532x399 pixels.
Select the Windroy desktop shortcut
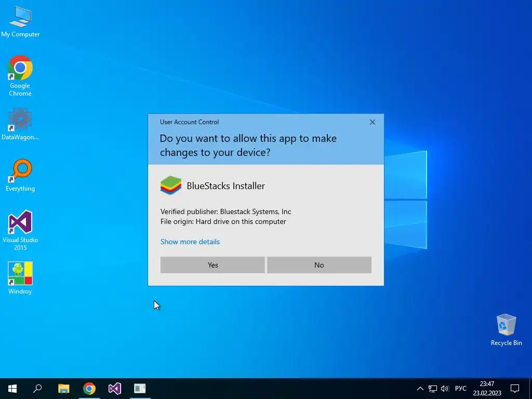point(20,277)
